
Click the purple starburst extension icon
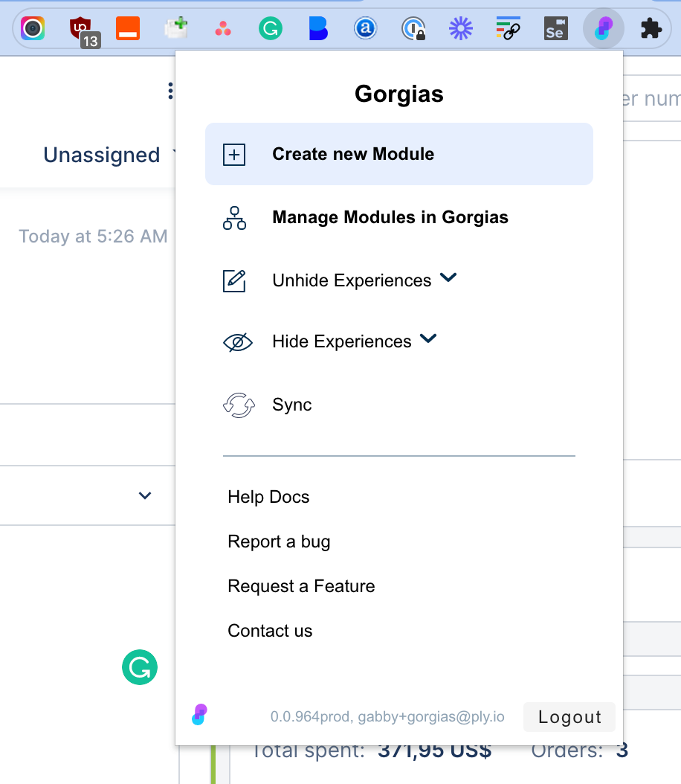pyautogui.click(x=461, y=28)
